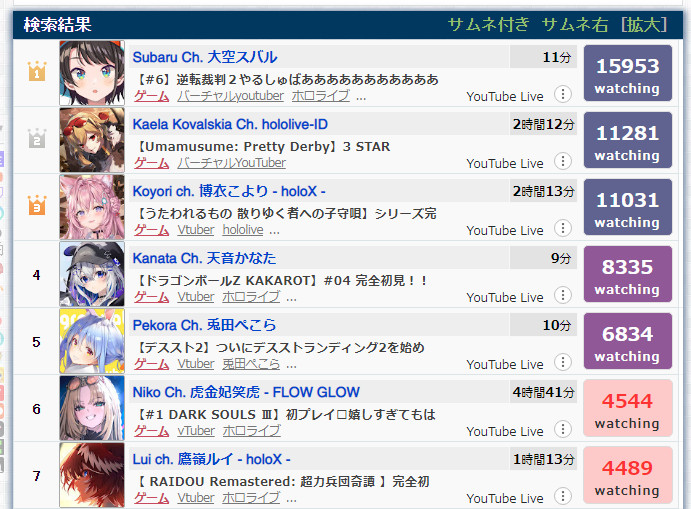Expand results with the [拡大] link
The image size is (691, 509).
pos(644,24)
